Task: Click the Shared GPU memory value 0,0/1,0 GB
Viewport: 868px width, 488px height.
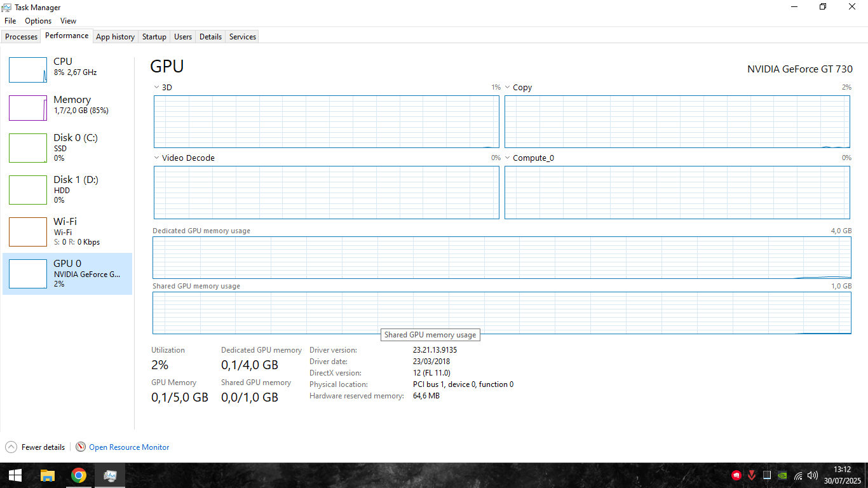Action: 250,398
